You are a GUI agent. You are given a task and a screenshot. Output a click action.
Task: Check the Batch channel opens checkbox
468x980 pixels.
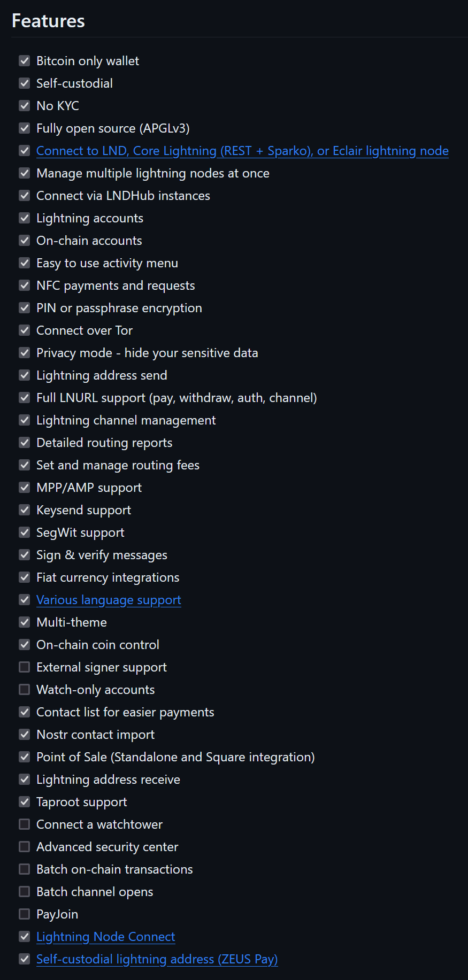point(24,892)
